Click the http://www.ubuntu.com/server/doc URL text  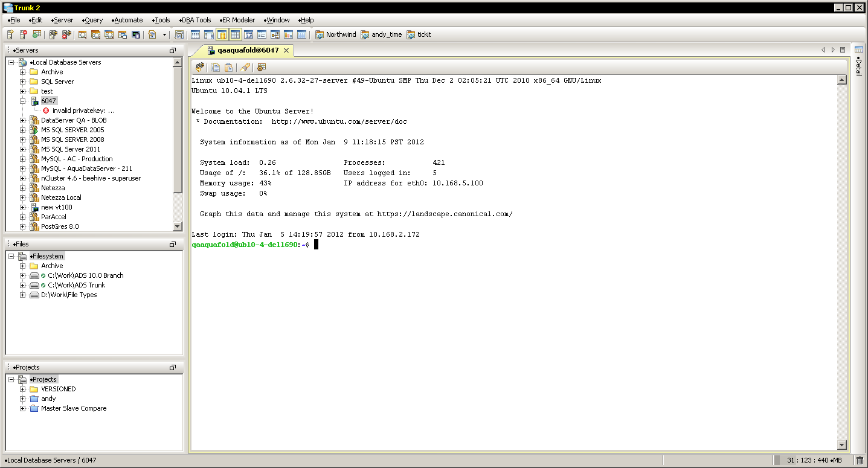tap(339, 121)
